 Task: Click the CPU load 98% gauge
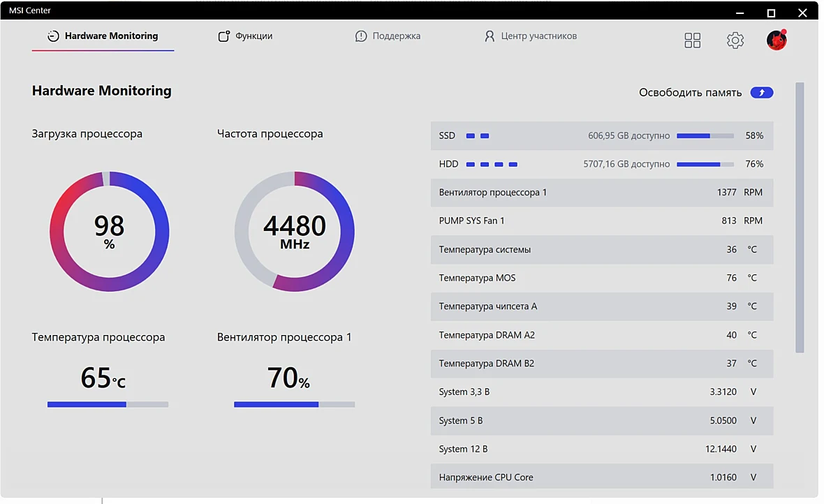[x=110, y=231]
